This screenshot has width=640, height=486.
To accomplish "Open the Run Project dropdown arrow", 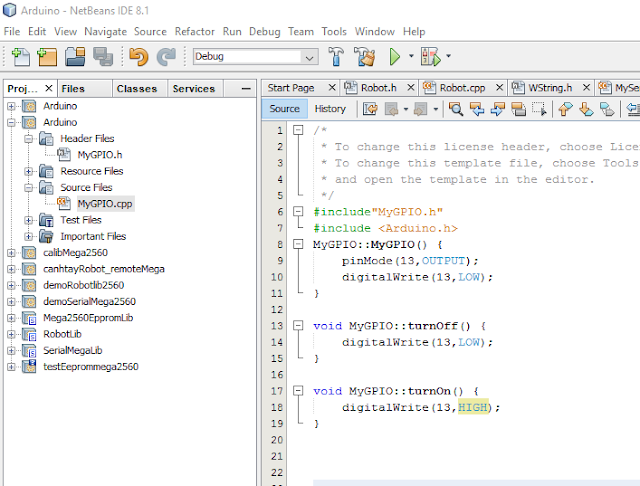I will click(411, 56).
